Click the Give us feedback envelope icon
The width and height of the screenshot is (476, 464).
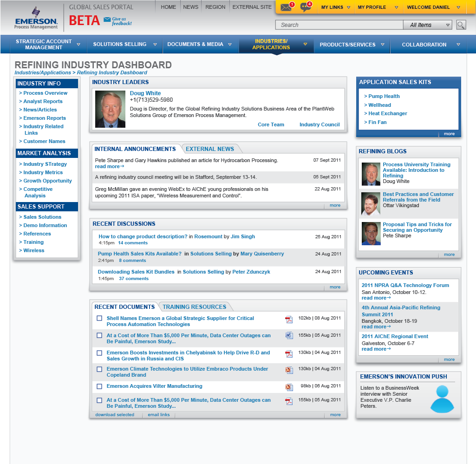(x=107, y=20)
